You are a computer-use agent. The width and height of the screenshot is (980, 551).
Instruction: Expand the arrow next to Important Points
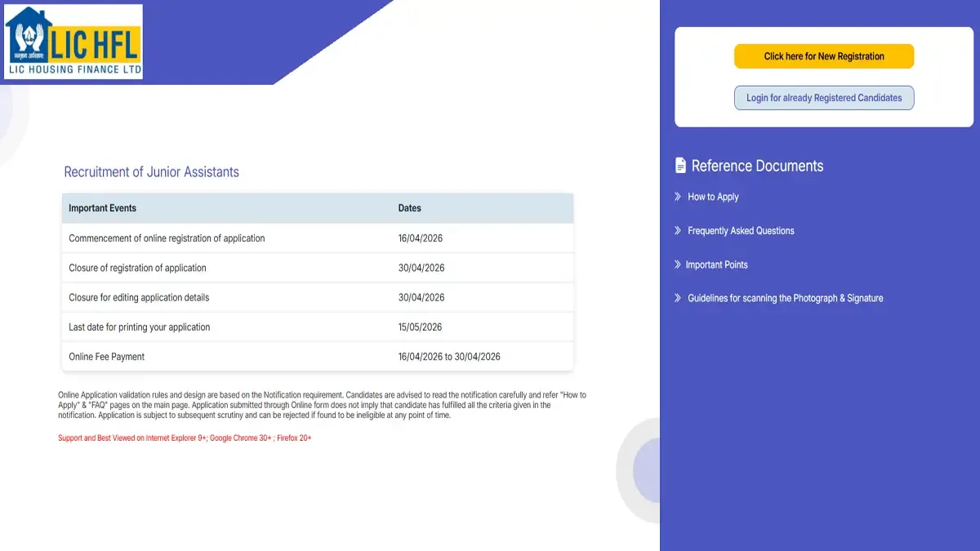[678, 264]
